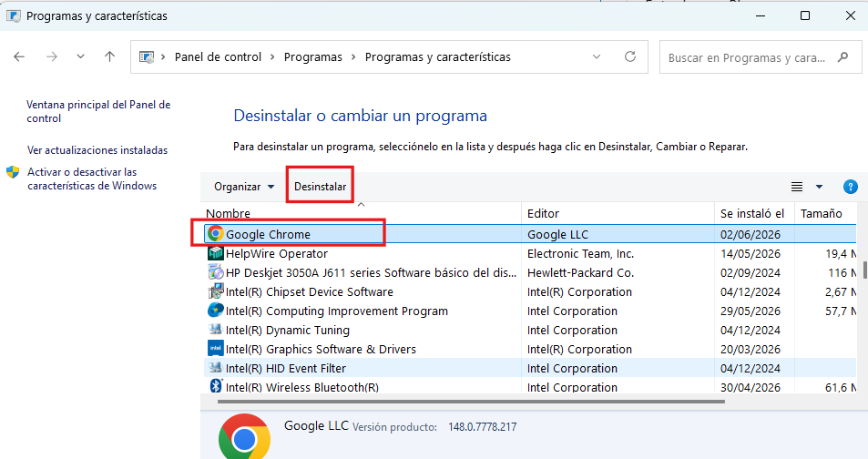Sort by Nombre column header
The image size is (868, 459).
(228, 213)
